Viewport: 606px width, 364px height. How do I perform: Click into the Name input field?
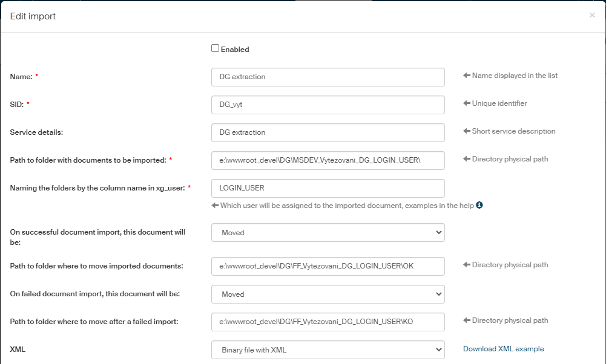point(328,77)
